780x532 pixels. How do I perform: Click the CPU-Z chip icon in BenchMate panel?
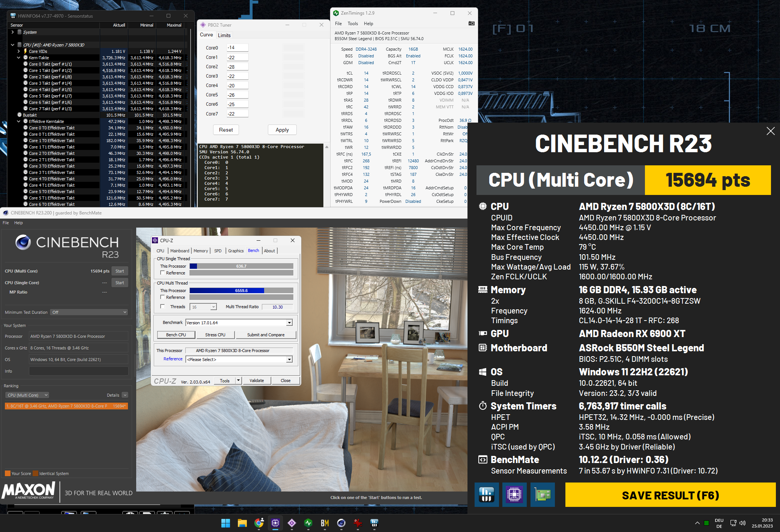click(x=514, y=495)
